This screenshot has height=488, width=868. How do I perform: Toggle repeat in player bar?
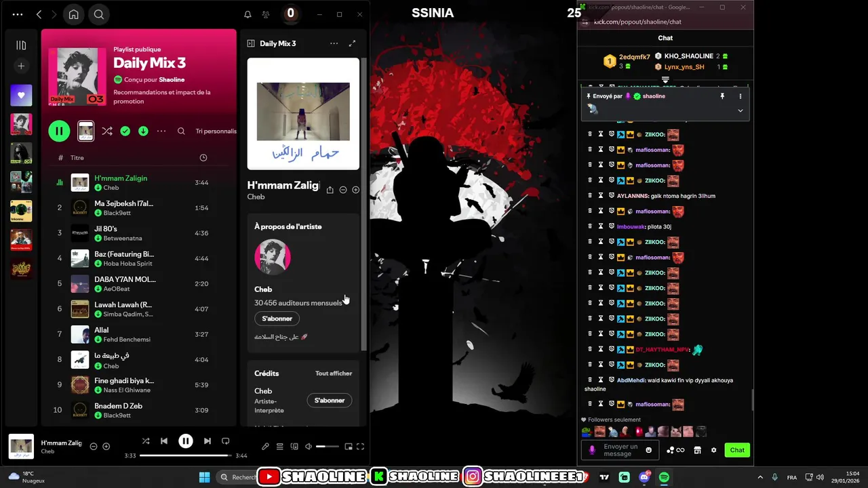point(226,441)
